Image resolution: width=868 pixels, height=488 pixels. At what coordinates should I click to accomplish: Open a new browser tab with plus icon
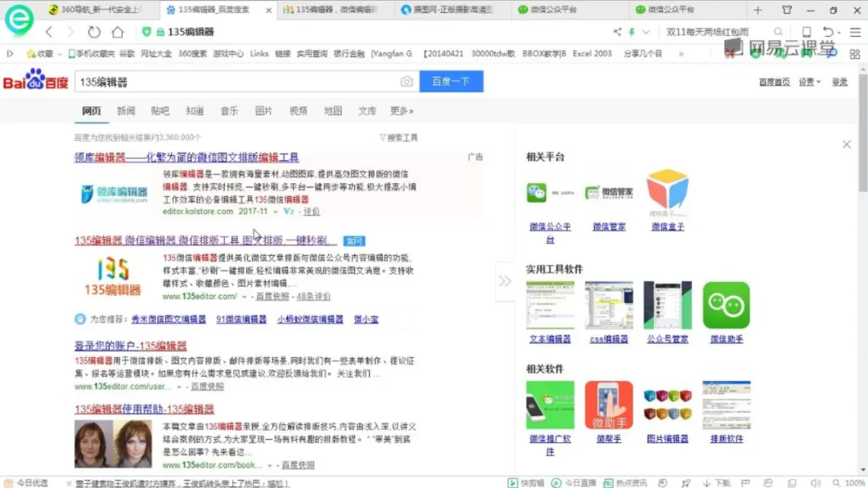click(x=758, y=10)
